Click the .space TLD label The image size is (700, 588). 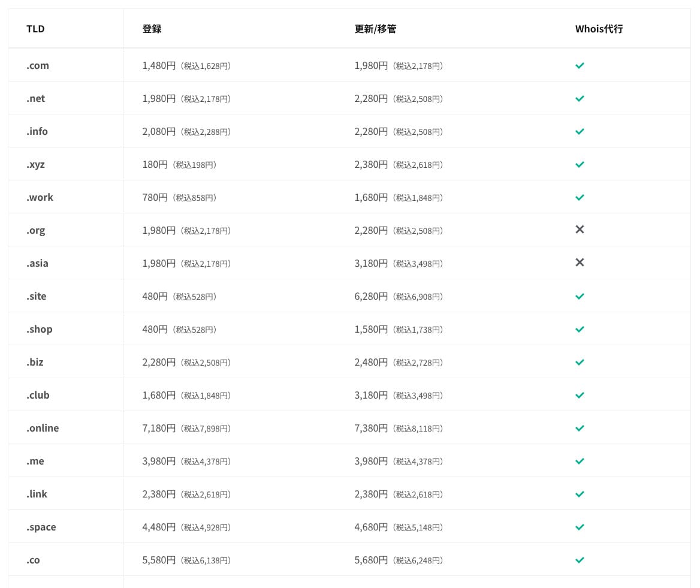(x=41, y=527)
